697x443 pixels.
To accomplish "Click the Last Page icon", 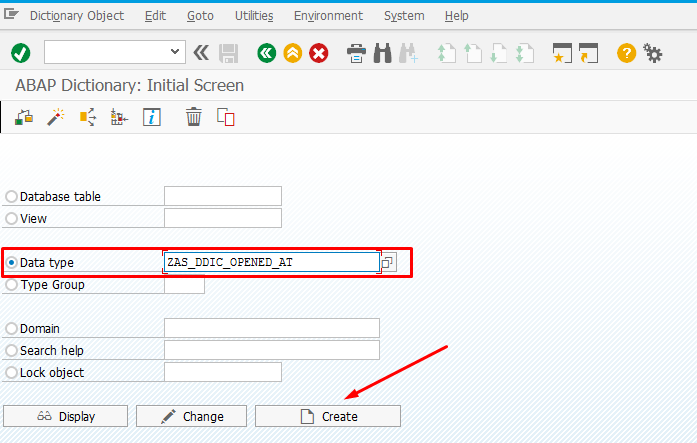I will [x=525, y=53].
